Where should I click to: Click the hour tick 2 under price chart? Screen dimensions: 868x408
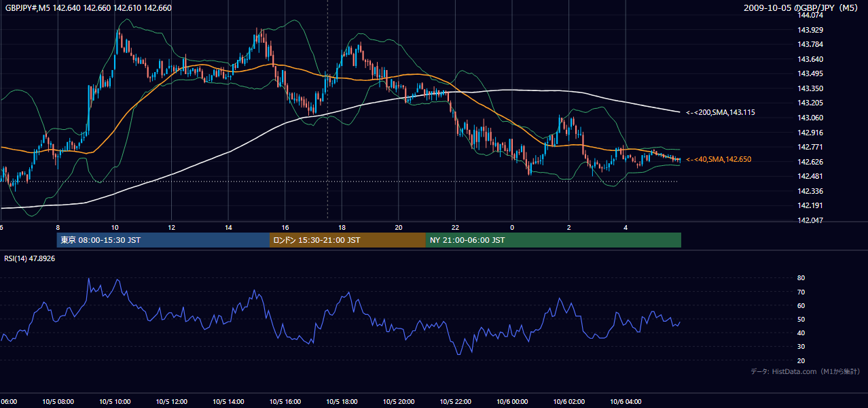point(569,228)
